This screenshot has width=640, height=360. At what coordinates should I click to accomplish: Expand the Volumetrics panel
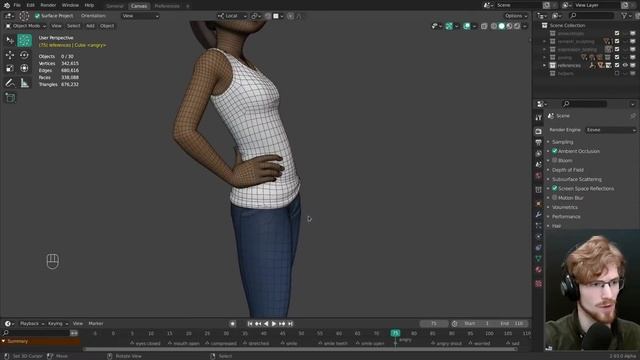point(564,207)
